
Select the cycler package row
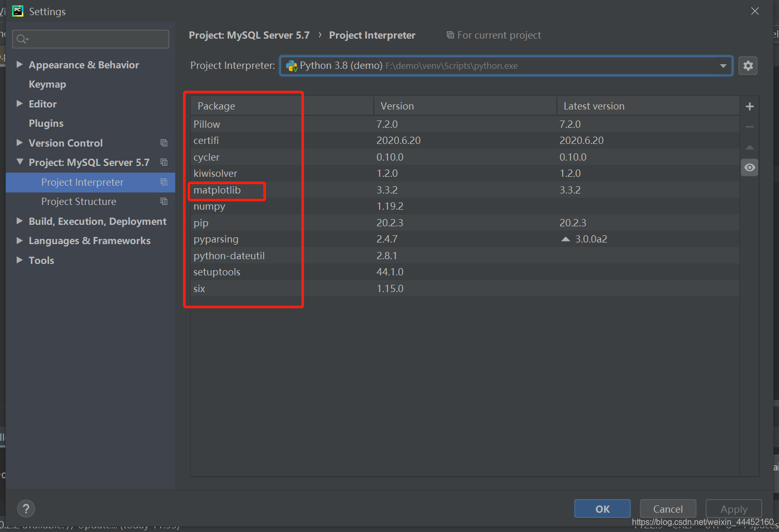coord(465,157)
